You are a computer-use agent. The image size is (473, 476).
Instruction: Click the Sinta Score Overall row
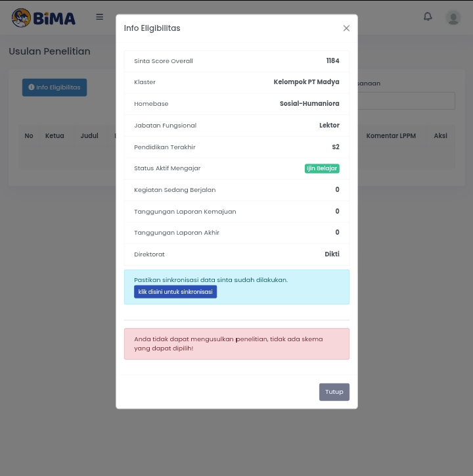[x=236, y=61]
